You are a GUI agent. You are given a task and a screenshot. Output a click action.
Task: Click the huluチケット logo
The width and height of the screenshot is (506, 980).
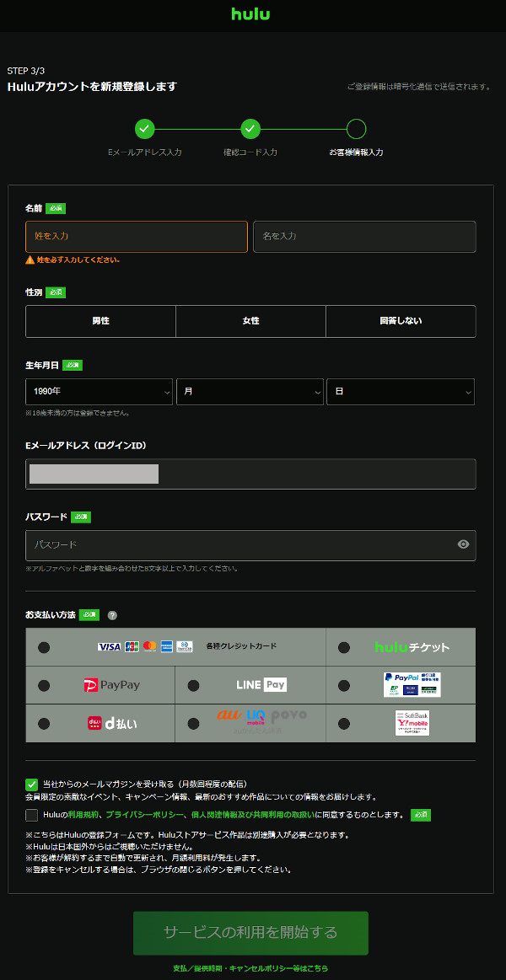point(412,647)
